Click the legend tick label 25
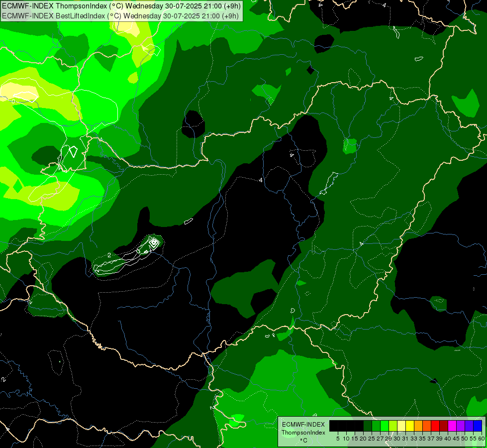This screenshot has width=487, height=448. click(372, 439)
